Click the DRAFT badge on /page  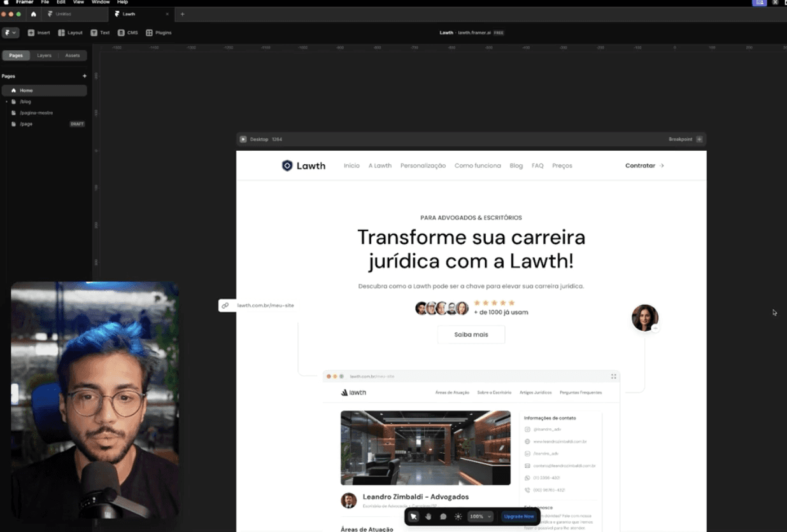(77, 124)
